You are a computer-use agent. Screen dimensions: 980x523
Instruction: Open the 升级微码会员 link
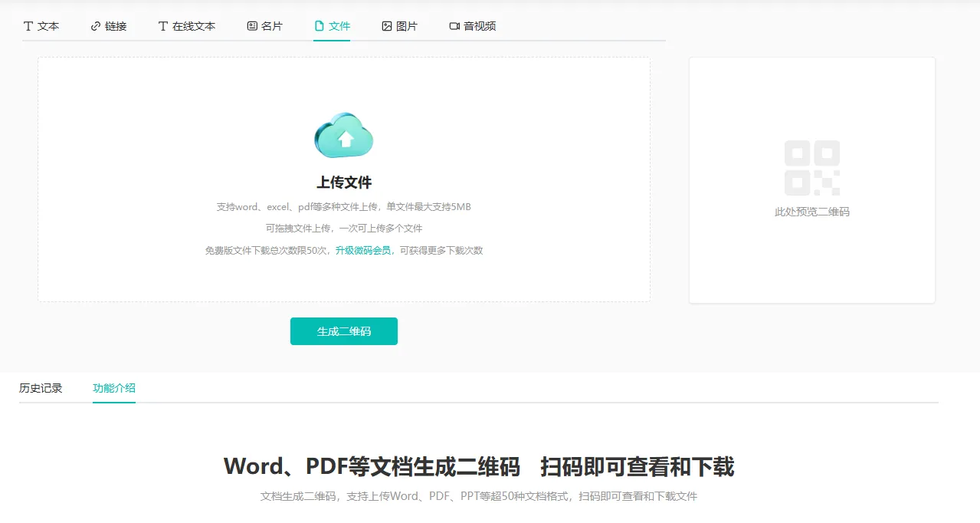363,250
